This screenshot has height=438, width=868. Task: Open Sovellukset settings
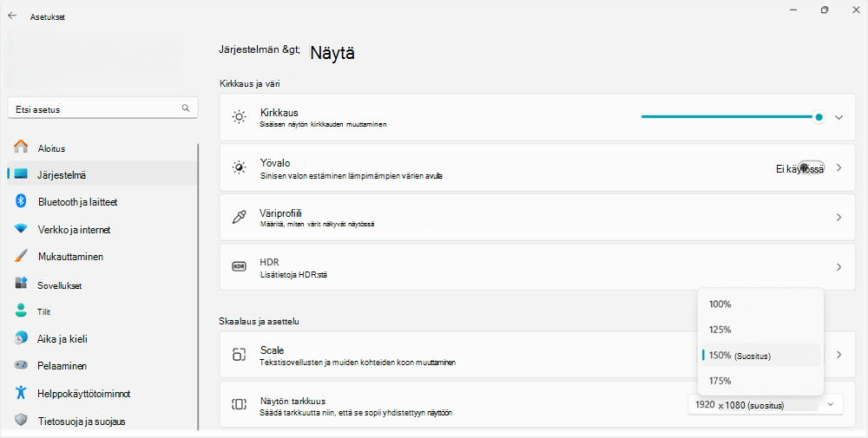coord(102,284)
